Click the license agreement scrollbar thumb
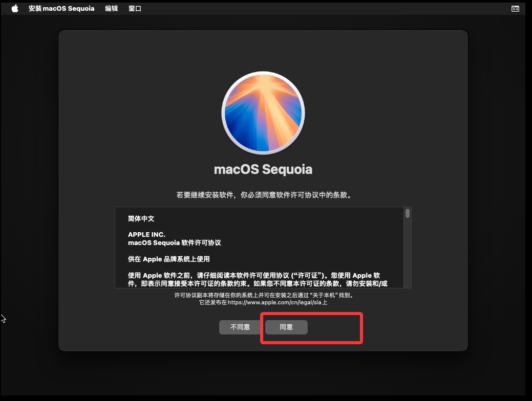This screenshot has width=532, height=401. [x=408, y=213]
